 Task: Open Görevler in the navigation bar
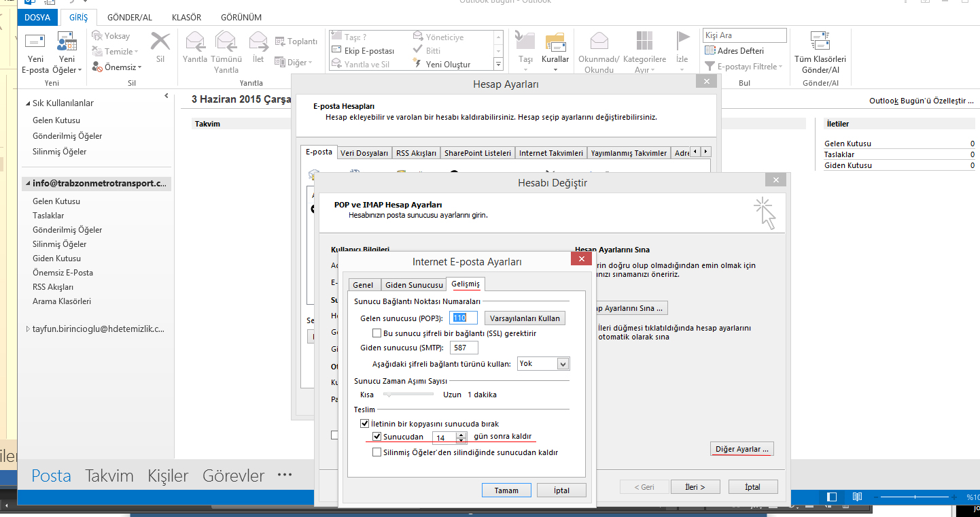233,476
